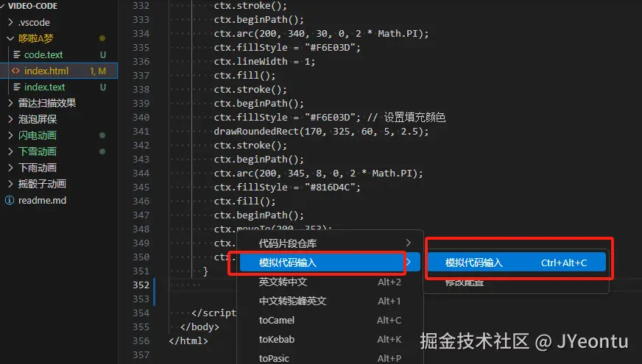Select 中文转驼峰英文 menu entry
642x364 pixels.
[x=330, y=301]
